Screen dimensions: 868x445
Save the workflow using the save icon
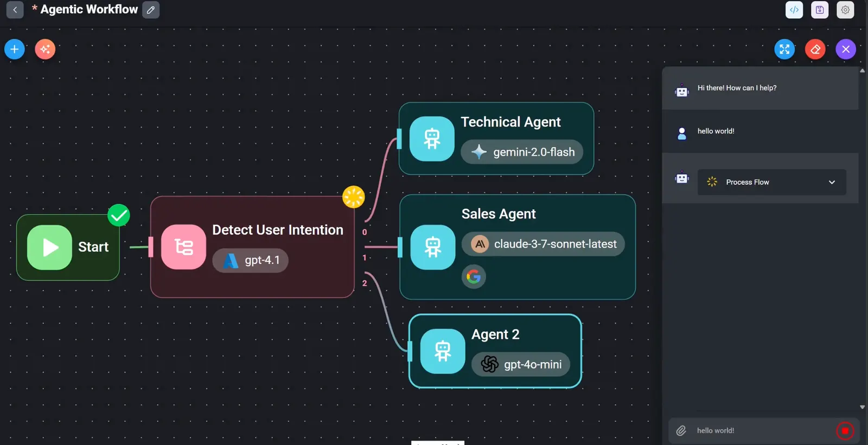(x=820, y=10)
